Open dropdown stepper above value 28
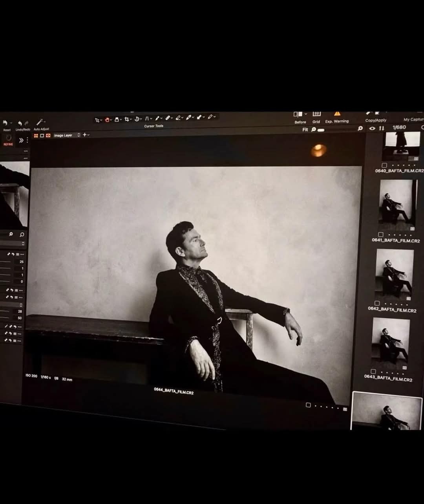 click(21, 305)
